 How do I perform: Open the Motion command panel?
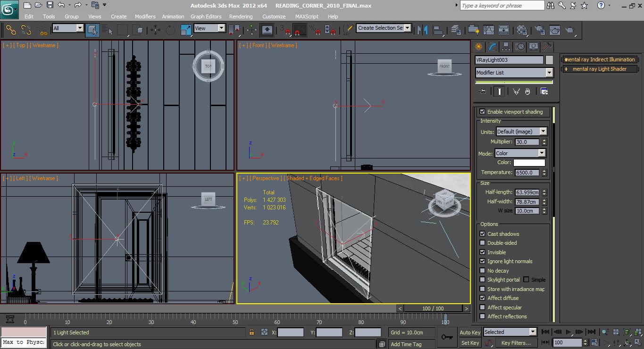point(520,47)
